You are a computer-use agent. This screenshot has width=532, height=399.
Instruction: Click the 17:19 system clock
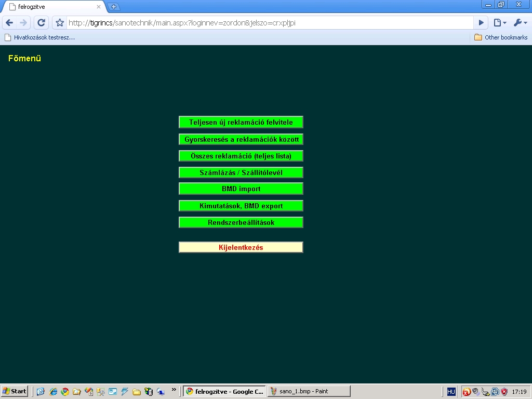click(519, 392)
